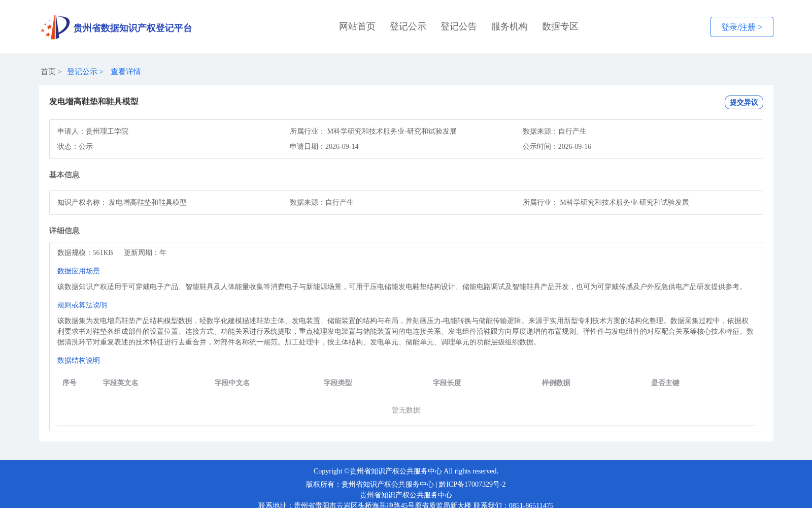
Task: Click the 规则或算法说明 subheading
Action: click(82, 305)
